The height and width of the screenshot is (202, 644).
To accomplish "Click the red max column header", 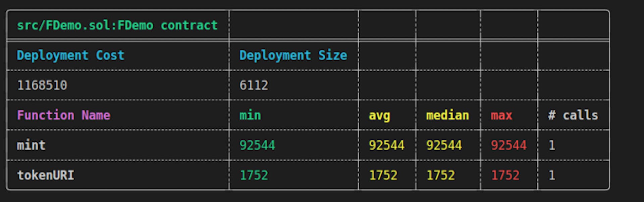I will pos(501,115).
